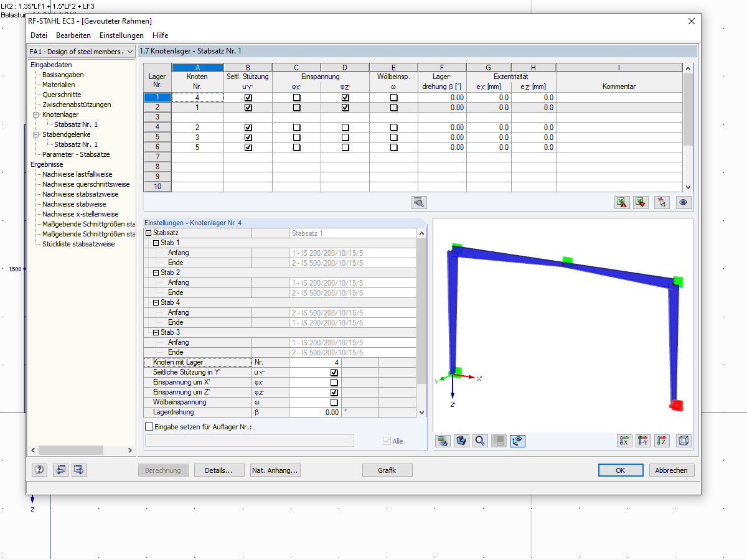This screenshot has height=560, width=747.
Task: Click the Nat. Anhang... button
Action: tap(275, 470)
